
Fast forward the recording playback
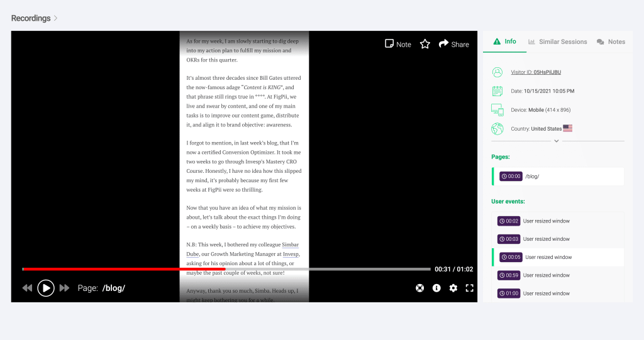point(65,288)
